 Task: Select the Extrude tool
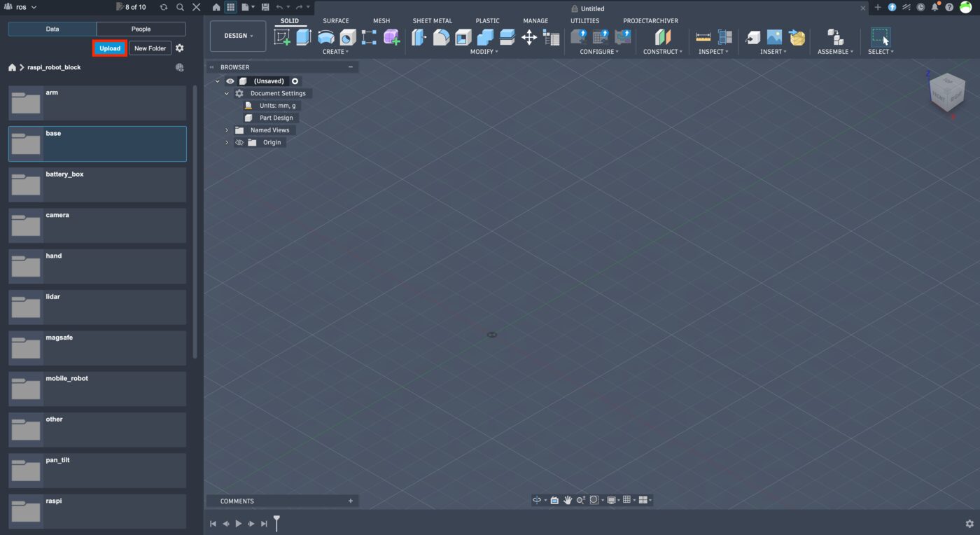[x=304, y=37]
